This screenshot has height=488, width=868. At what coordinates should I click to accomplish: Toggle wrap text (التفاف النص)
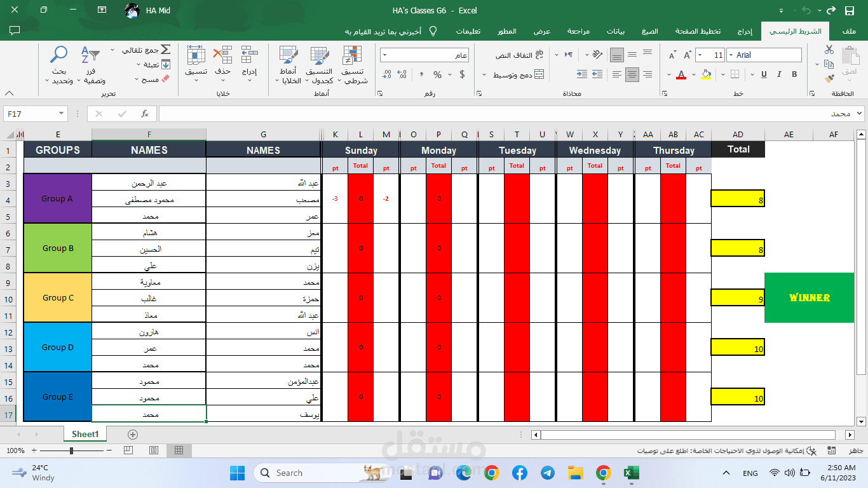pyautogui.click(x=519, y=55)
